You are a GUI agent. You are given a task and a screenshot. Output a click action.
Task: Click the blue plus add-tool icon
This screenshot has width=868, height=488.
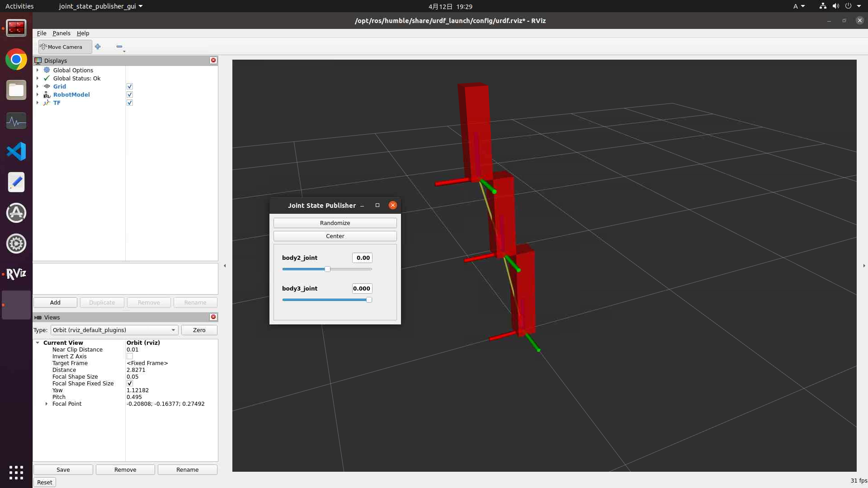click(98, 47)
